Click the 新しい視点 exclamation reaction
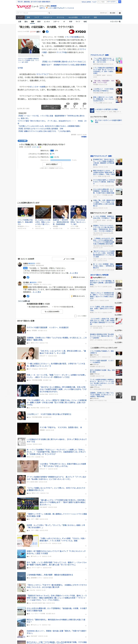Image resolution: width=138 pixels, height=644 pixels. point(83,106)
